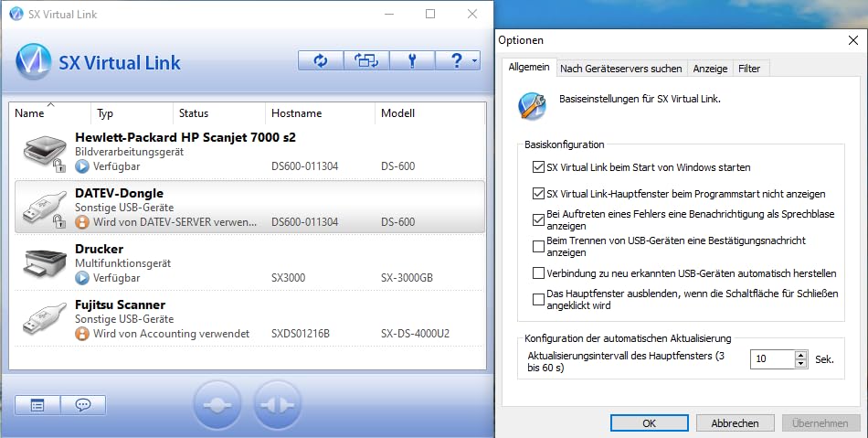Uncheck 'SX Virtual Link beim Start von Windows starten'

point(537,168)
